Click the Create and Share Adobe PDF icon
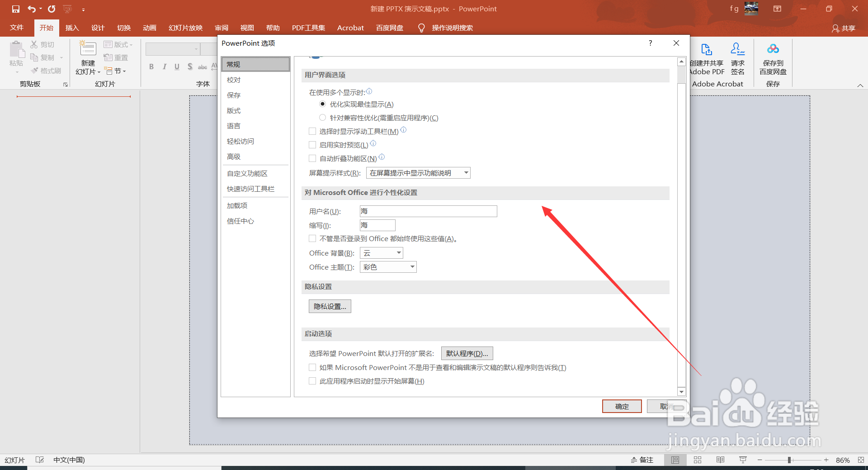The image size is (868, 470). pos(707,49)
